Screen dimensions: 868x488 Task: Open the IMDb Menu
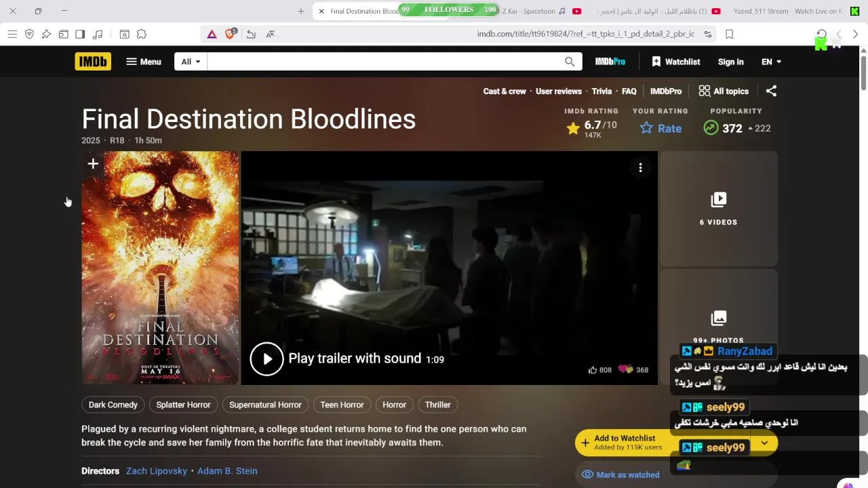tap(144, 62)
